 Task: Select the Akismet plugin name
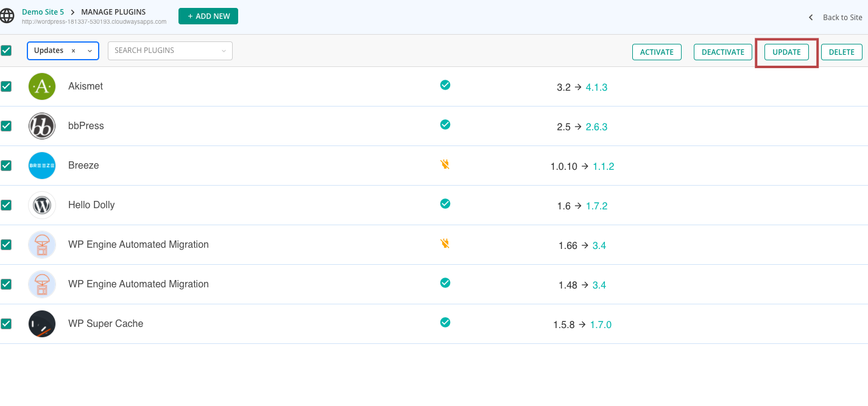coord(85,86)
